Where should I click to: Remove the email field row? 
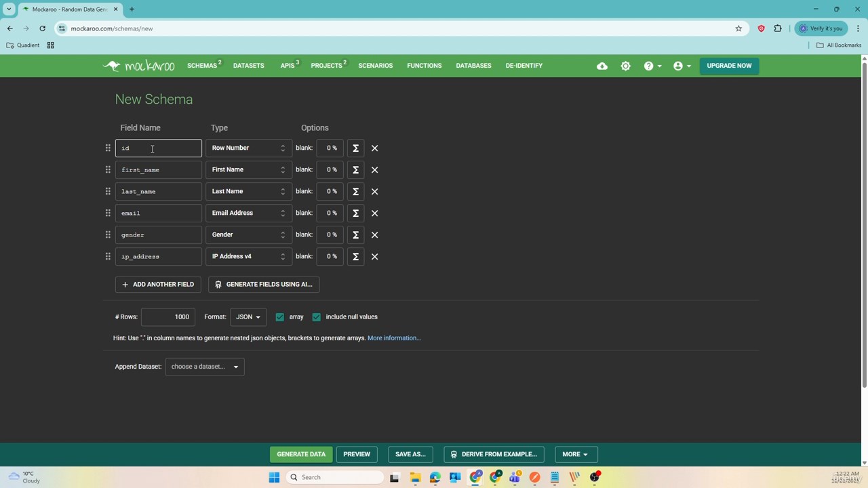374,213
